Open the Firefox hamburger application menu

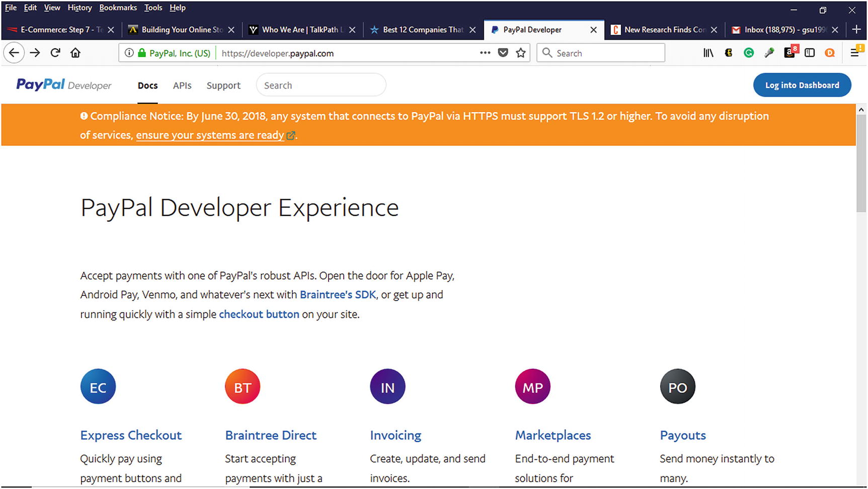pos(854,53)
